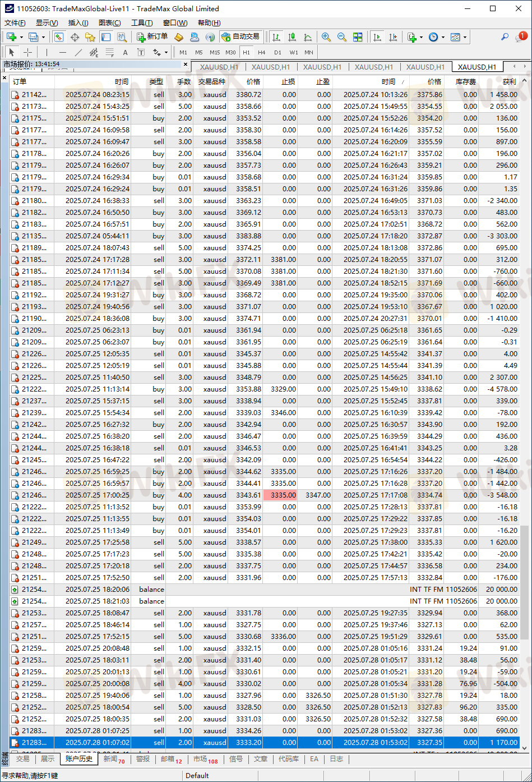Open the templates dropdown arrow
The width and height of the screenshot is (532, 782).
[465, 38]
